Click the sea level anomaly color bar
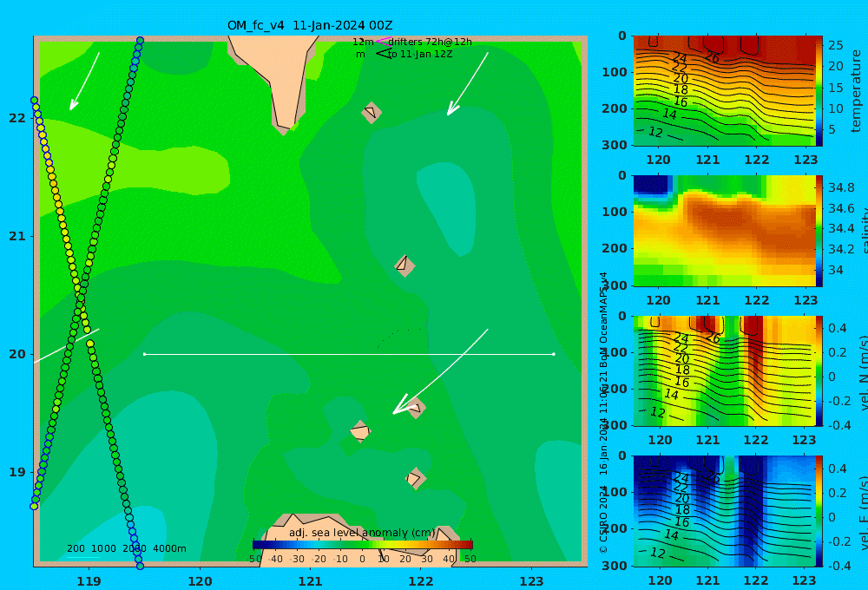 coord(362,545)
